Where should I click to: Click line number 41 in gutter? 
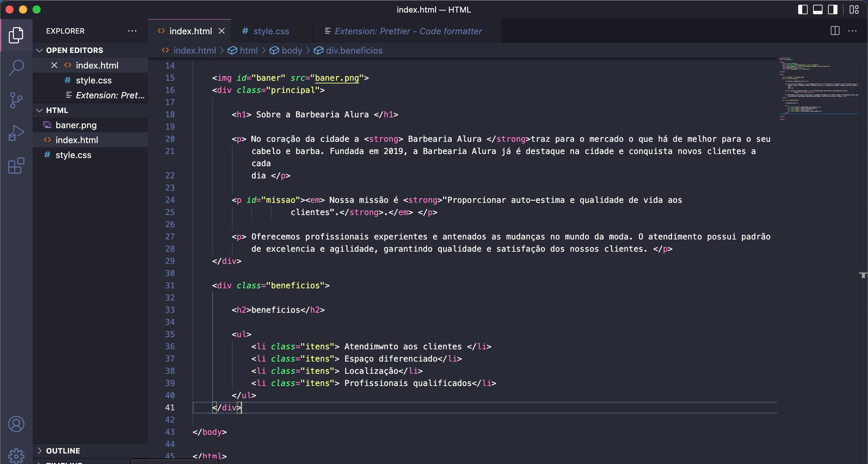click(170, 408)
